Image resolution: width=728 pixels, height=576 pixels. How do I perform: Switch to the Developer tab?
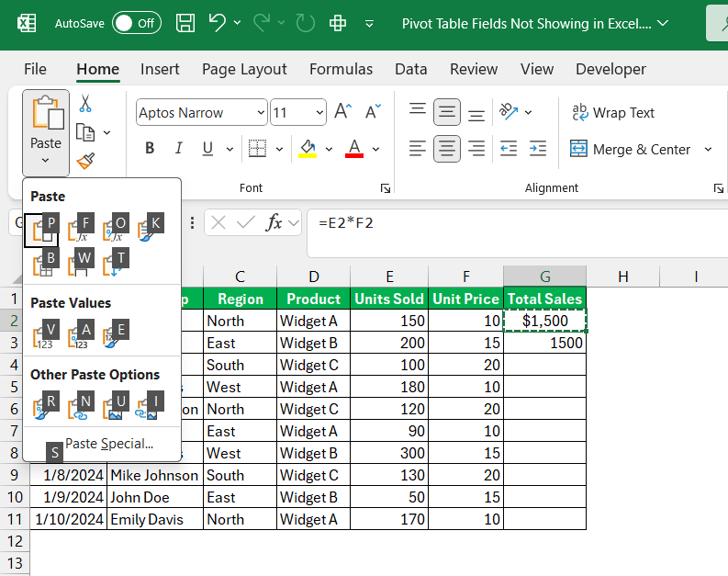coord(610,69)
